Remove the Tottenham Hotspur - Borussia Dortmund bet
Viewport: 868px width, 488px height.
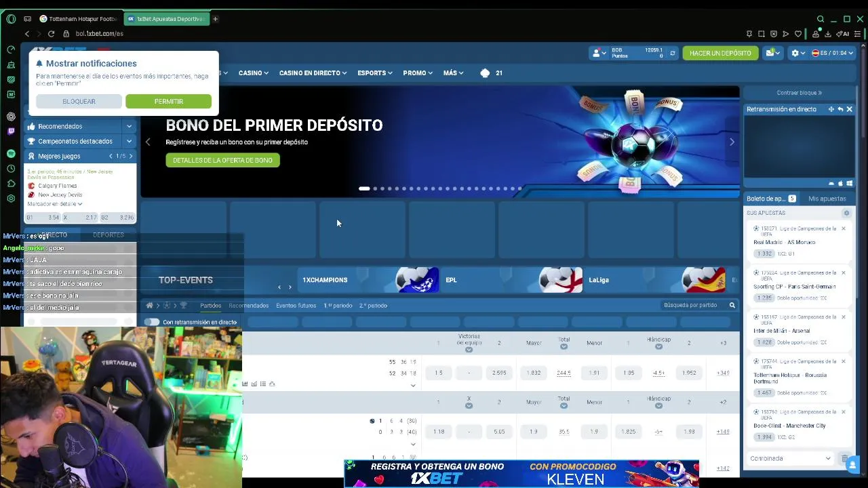pos(844,361)
